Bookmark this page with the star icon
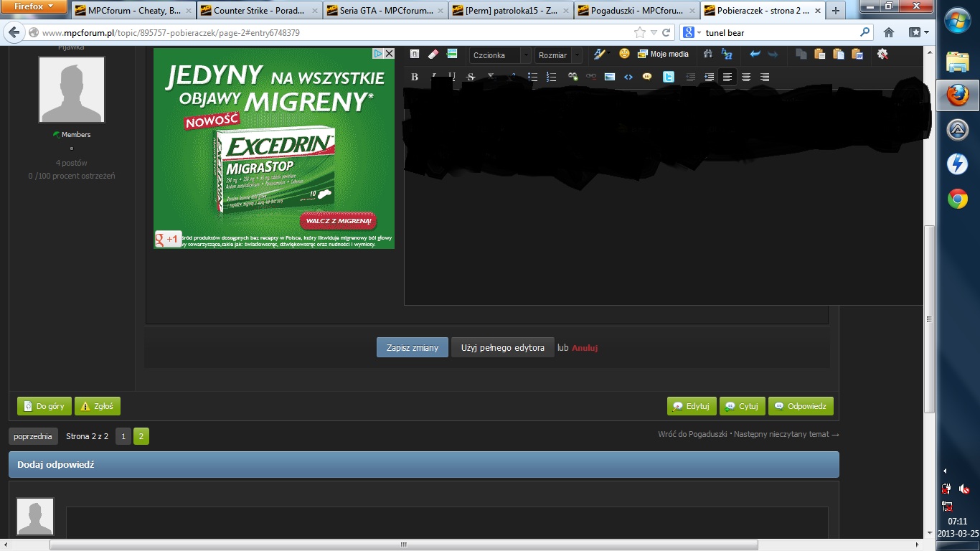 (x=640, y=32)
